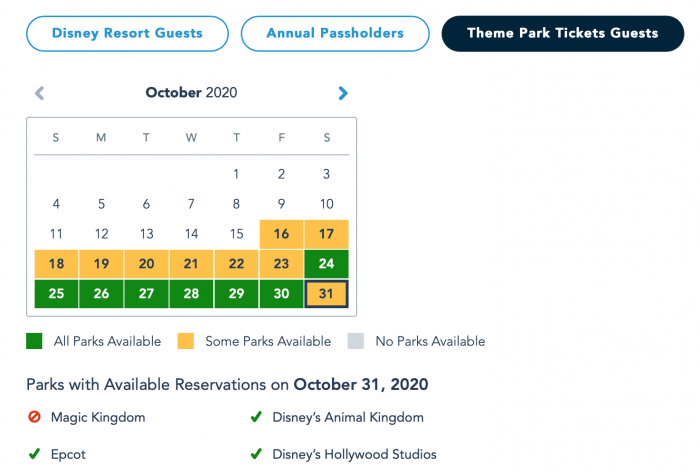Image resolution: width=700 pixels, height=473 pixels.
Task: Click the Magic Kingdom park name
Action: [98, 417]
